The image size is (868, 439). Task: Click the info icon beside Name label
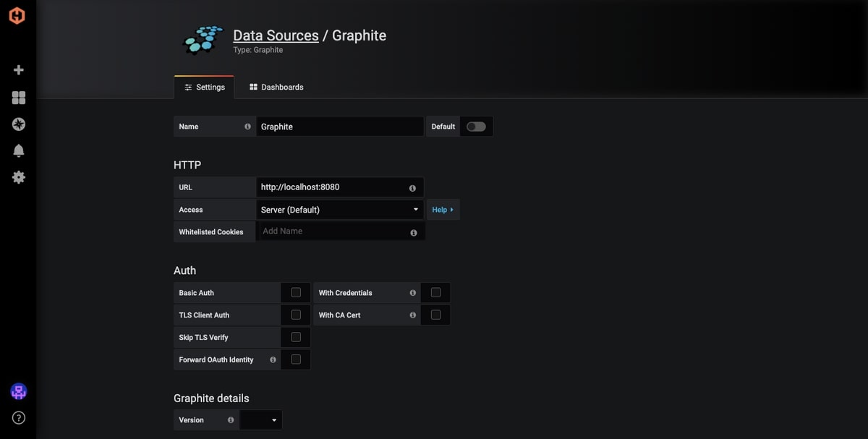tap(247, 127)
